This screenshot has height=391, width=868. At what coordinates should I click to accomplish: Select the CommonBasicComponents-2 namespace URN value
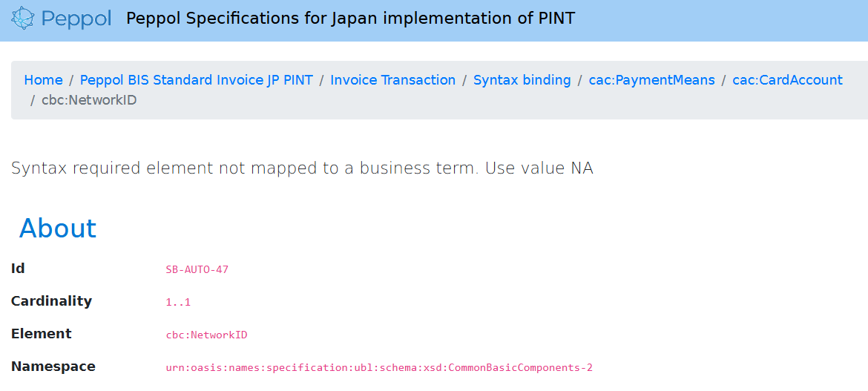[x=378, y=368]
